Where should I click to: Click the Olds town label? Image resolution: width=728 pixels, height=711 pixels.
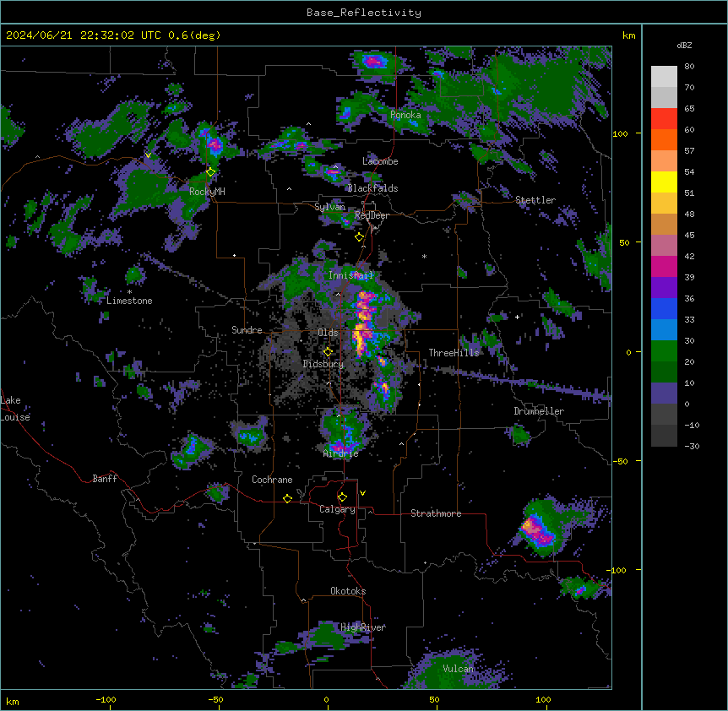click(x=328, y=333)
